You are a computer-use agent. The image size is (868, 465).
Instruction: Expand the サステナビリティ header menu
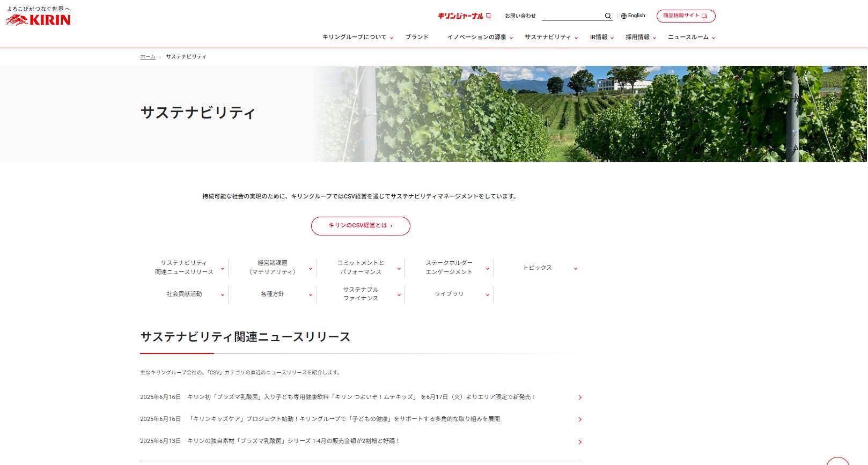[x=551, y=37]
